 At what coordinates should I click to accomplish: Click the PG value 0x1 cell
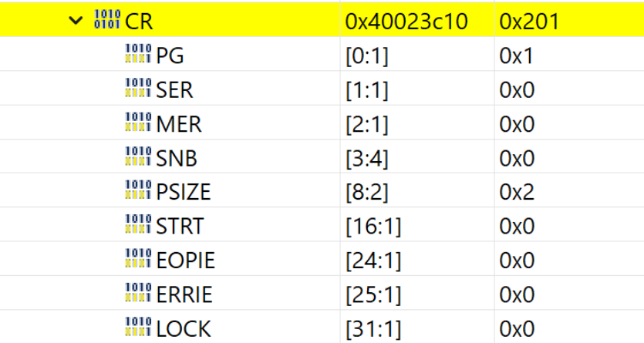coord(518,56)
